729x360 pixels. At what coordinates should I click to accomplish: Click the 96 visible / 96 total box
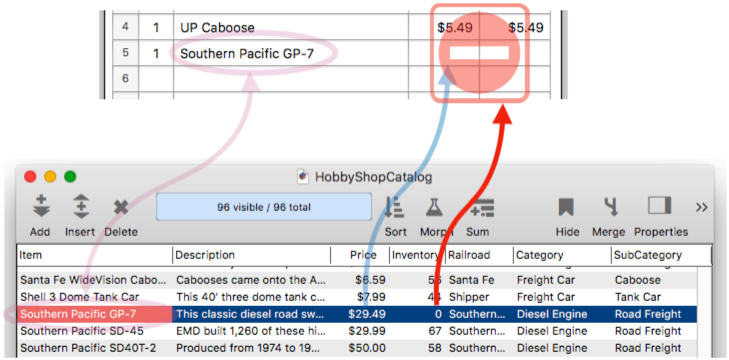(264, 207)
